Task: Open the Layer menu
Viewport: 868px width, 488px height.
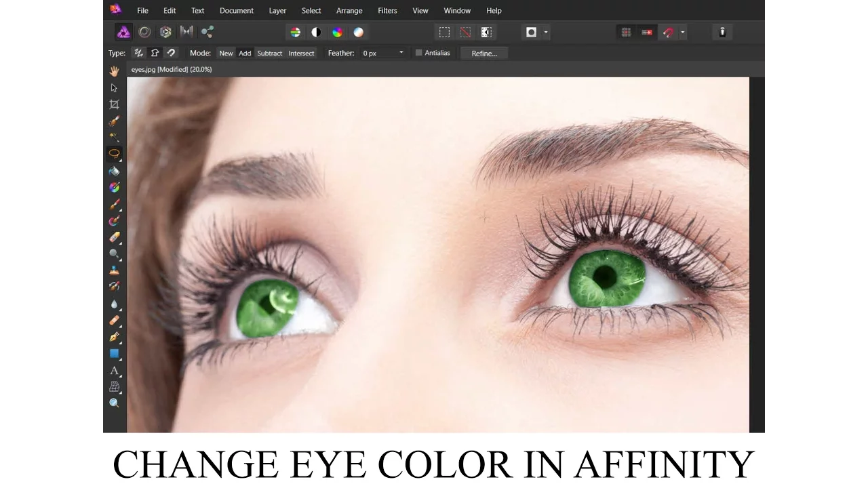Action: (x=277, y=10)
